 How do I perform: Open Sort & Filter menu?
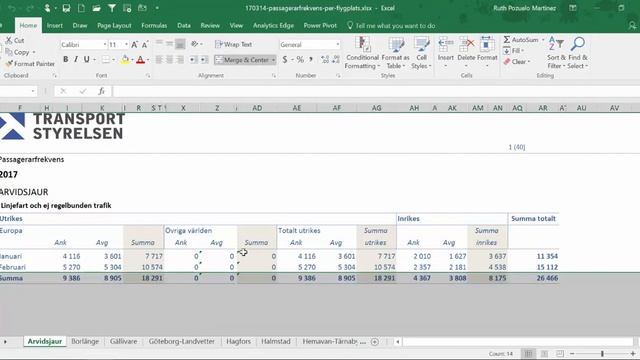(x=556, y=53)
